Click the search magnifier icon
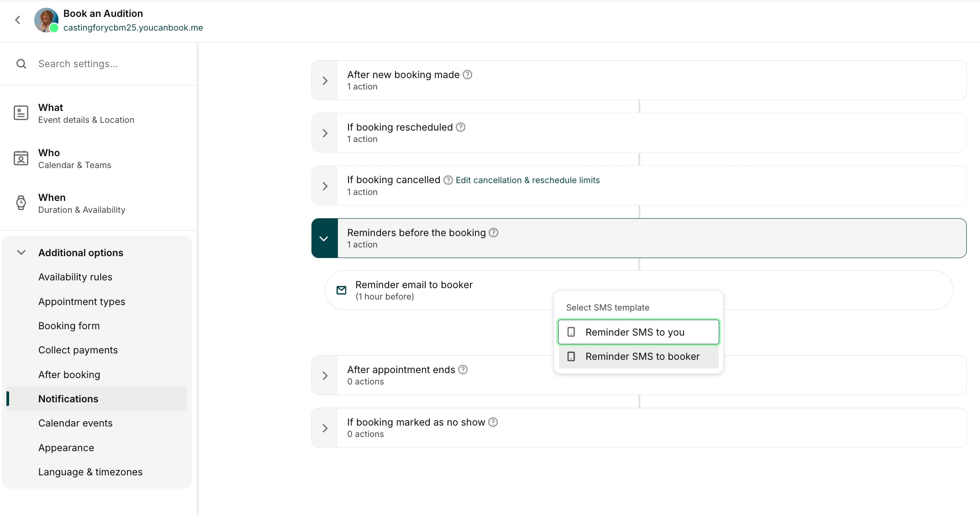This screenshot has height=516, width=980. click(x=21, y=64)
